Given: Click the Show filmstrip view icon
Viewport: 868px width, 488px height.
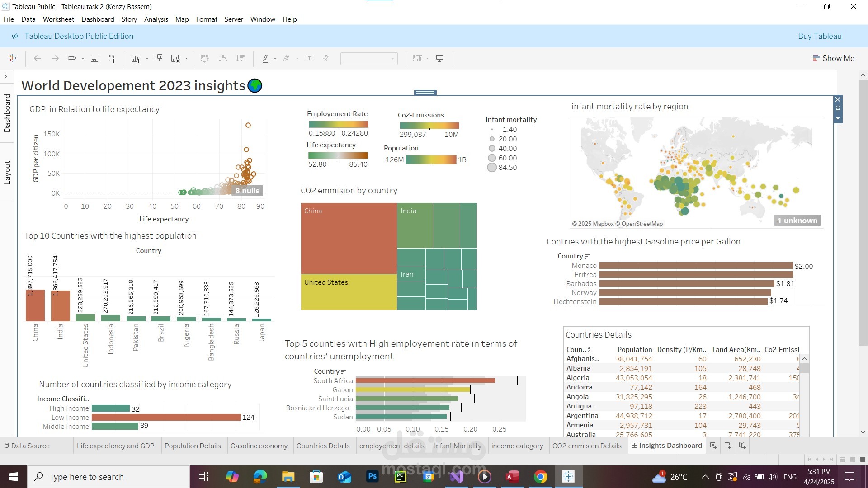Looking at the screenshot, I should (853, 459).
